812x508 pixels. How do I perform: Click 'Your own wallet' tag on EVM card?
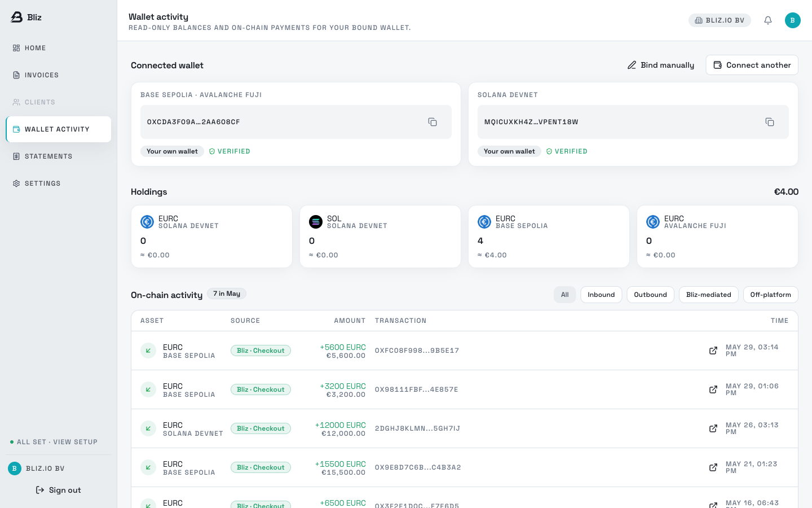coord(172,151)
